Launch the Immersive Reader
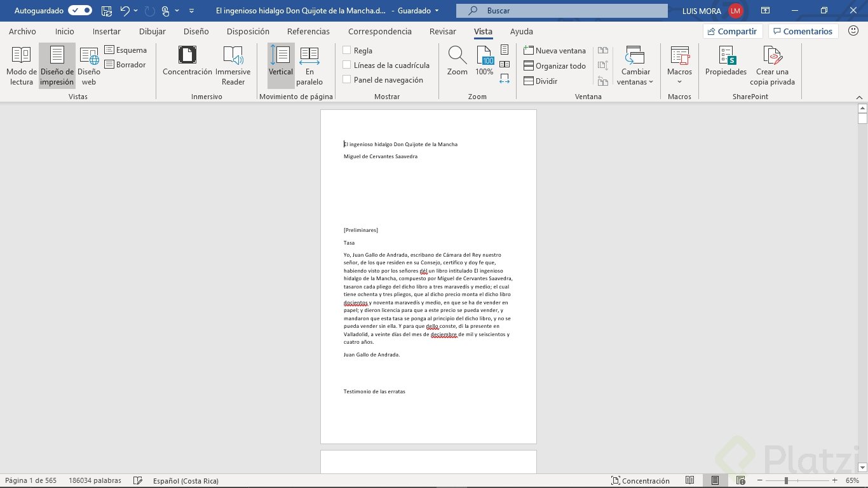Screen dimensions: 868x488 [x=233, y=64]
